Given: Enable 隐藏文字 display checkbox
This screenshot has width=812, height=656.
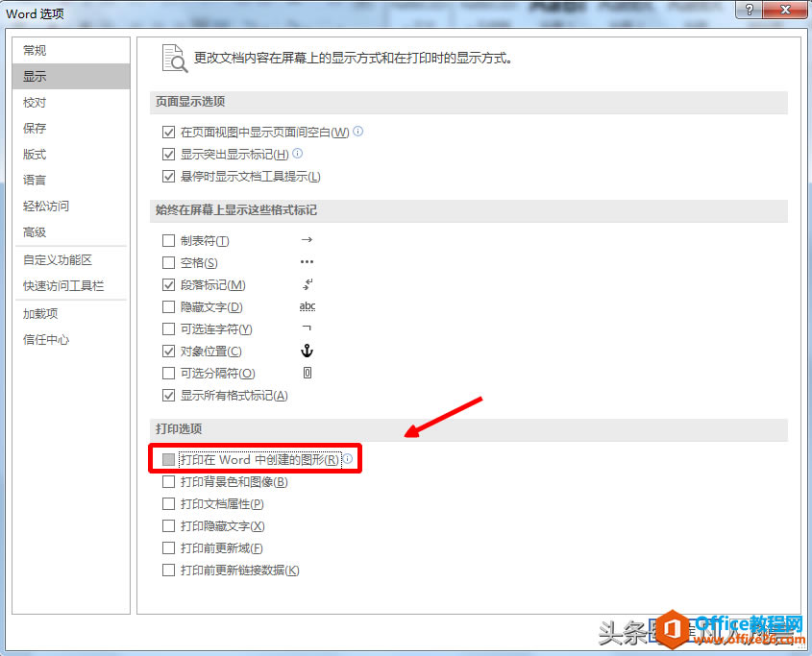Looking at the screenshot, I should (168, 307).
